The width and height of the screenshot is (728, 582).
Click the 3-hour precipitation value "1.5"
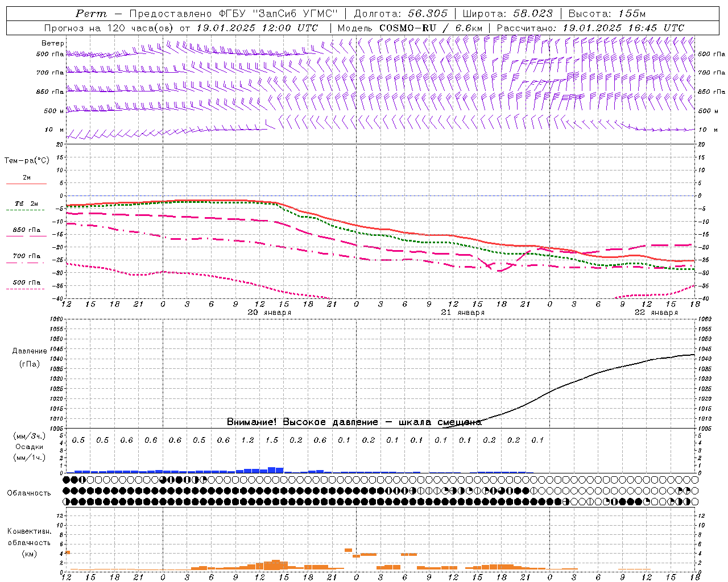pos(272,440)
